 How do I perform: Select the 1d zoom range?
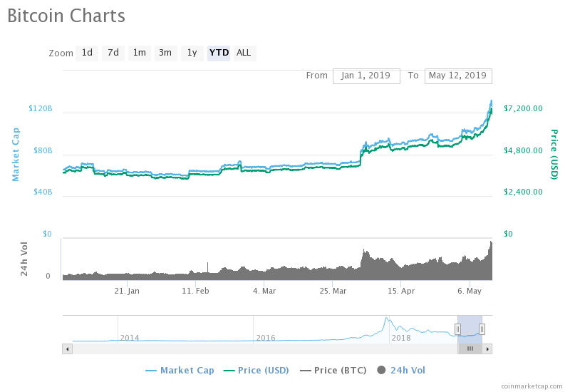coord(87,53)
